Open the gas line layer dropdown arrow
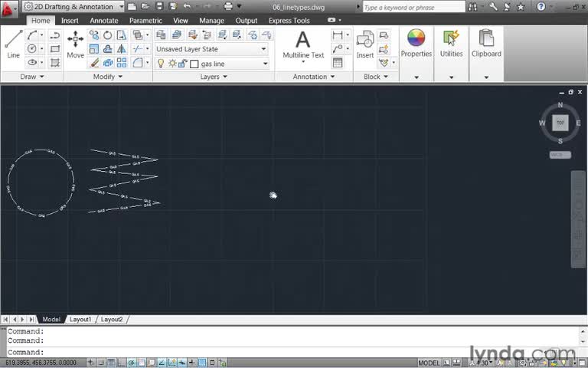 pyautogui.click(x=265, y=64)
